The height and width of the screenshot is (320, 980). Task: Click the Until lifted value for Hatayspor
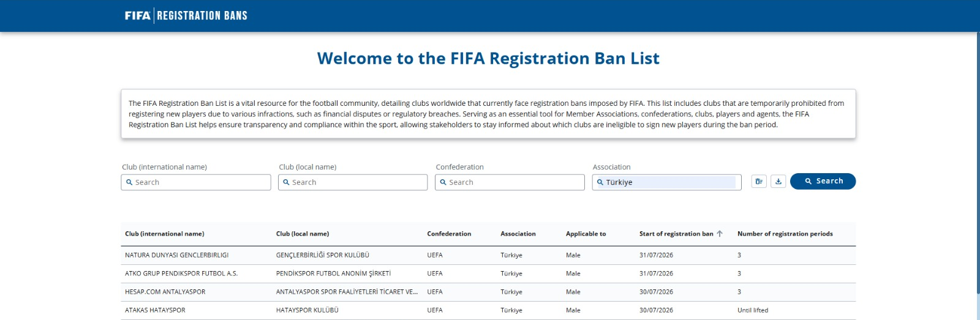(753, 310)
